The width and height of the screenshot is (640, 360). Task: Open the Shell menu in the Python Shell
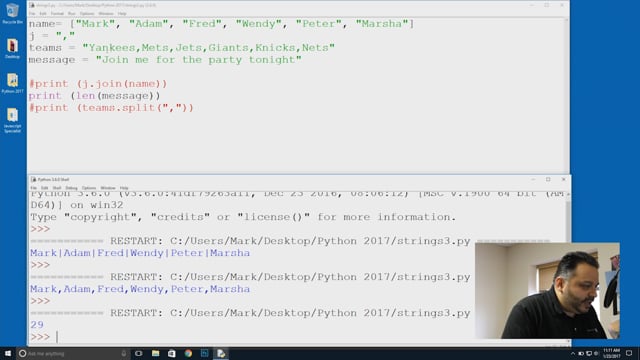click(57, 188)
